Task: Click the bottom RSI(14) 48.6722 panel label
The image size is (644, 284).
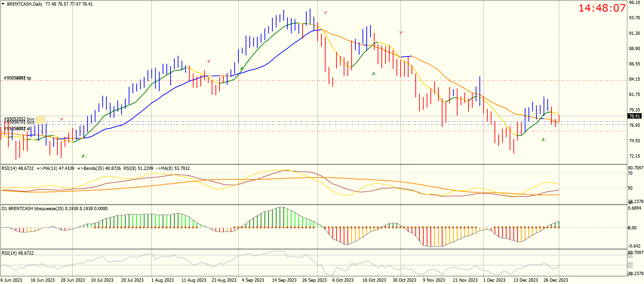Action: click(17, 253)
